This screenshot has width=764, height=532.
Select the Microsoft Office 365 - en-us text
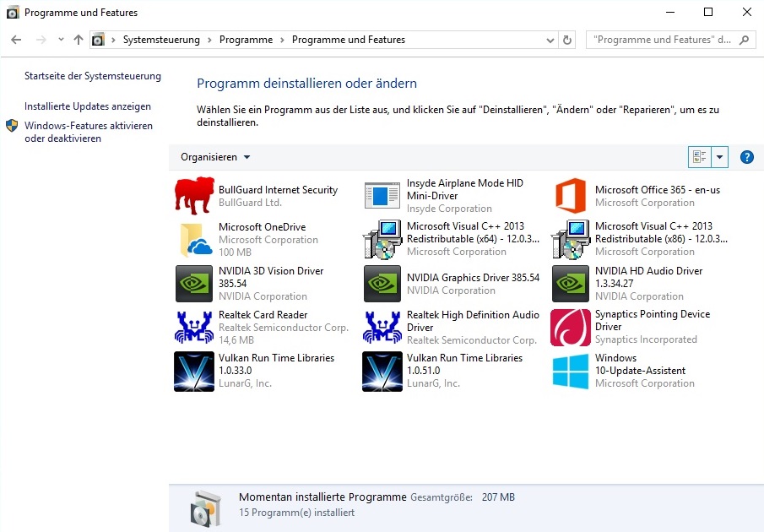click(x=658, y=190)
